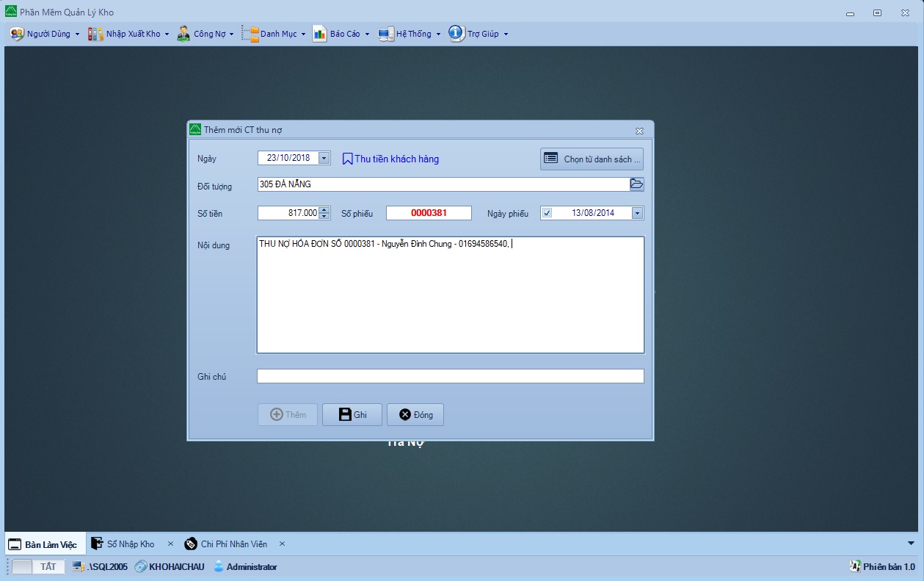
Task: Click the Nhập Xuất Kho books icon
Action: tap(95, 34)
